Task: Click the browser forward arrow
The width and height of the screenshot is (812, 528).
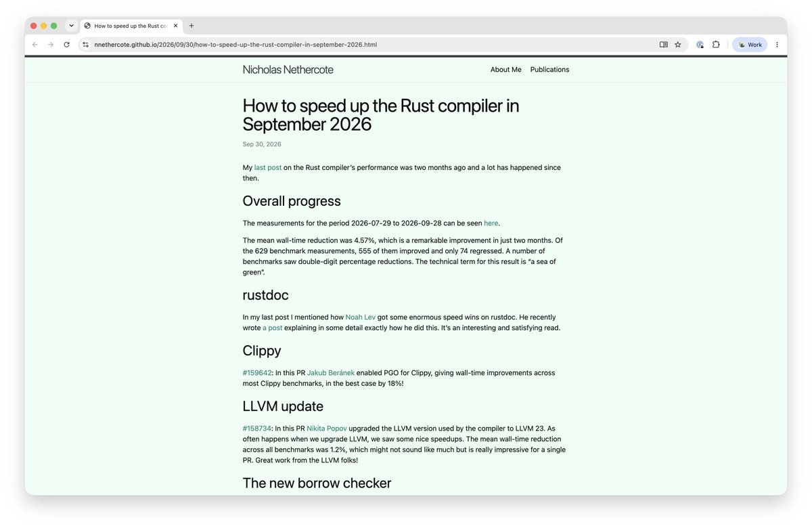Action: [x=51, y=45]
